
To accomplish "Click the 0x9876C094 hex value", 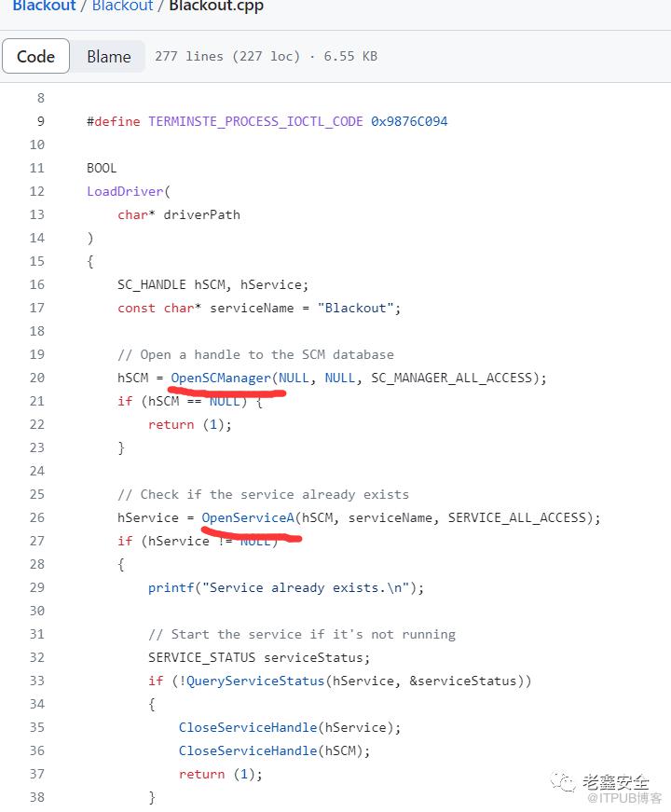I will 409,121.
